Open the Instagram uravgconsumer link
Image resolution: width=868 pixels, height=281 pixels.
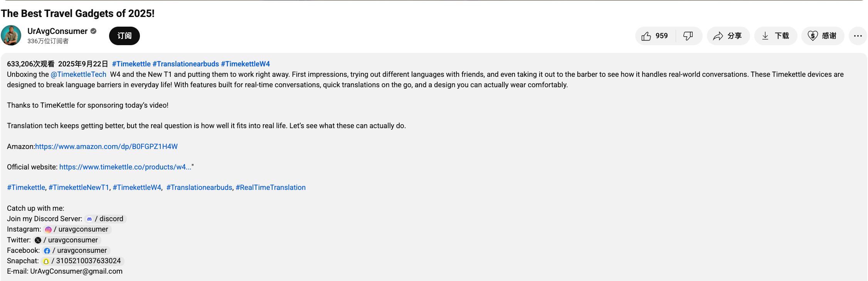(x=77, y=229)
